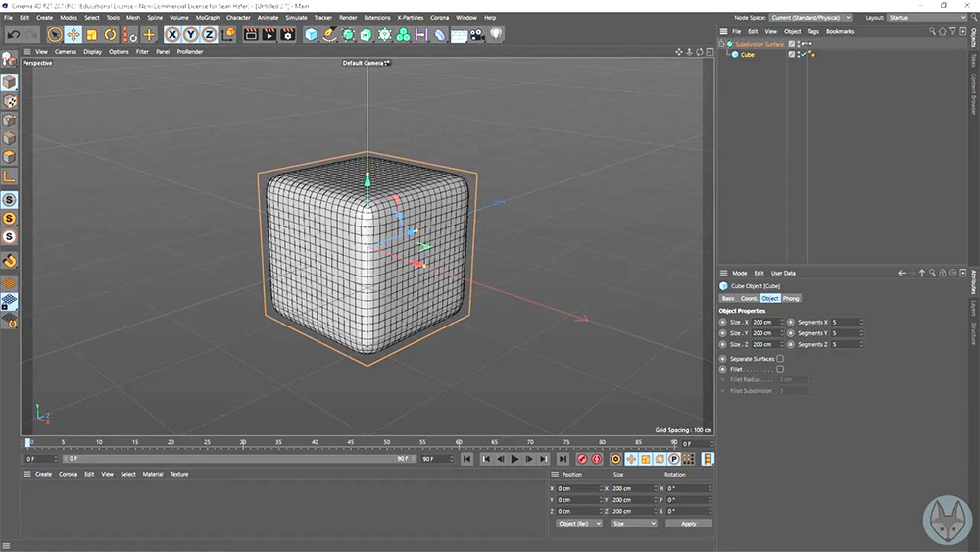The height and width of the screenshot is (552, 980).
Task: Select the Move tool in the top toolbar
Action: click(x=73, y=35)
